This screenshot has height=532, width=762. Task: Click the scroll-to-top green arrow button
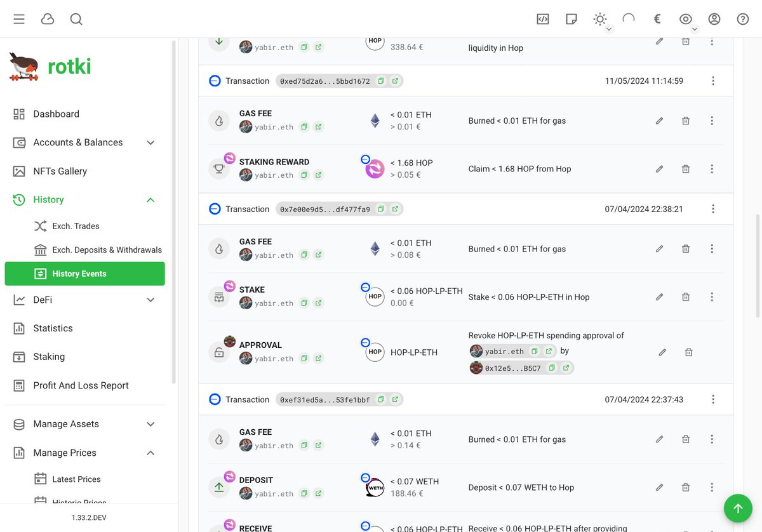(738, 508)
